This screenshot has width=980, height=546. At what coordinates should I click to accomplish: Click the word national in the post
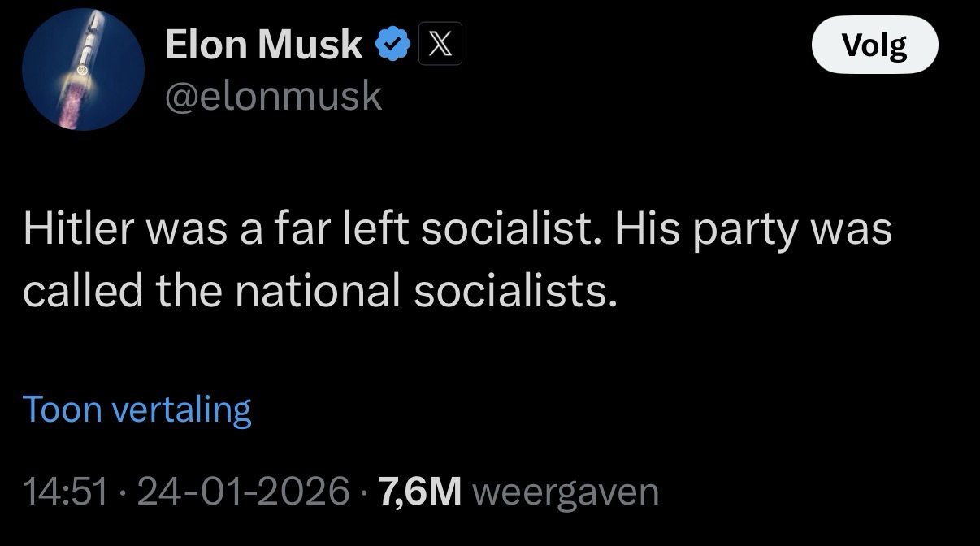click(x=318, y=291)
